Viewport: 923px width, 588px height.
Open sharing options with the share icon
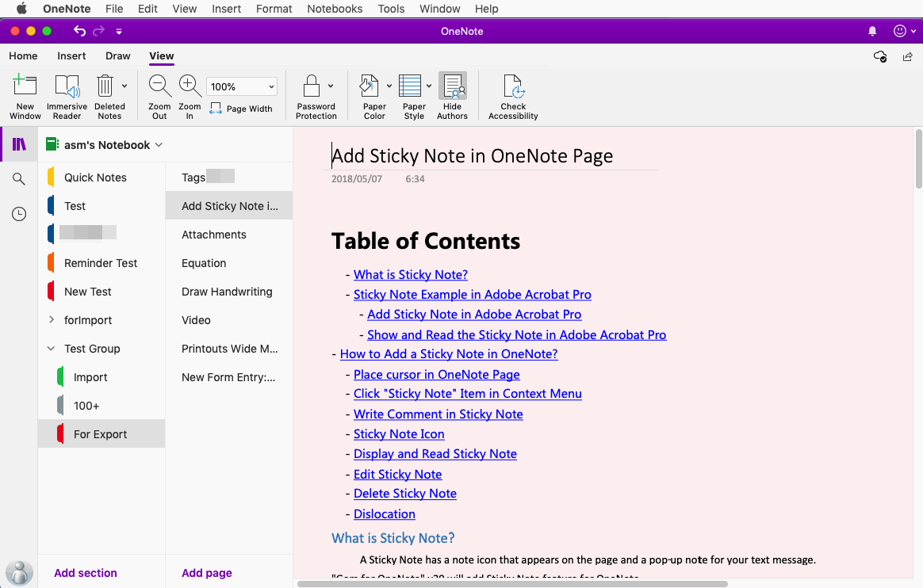tap(907, 56)
